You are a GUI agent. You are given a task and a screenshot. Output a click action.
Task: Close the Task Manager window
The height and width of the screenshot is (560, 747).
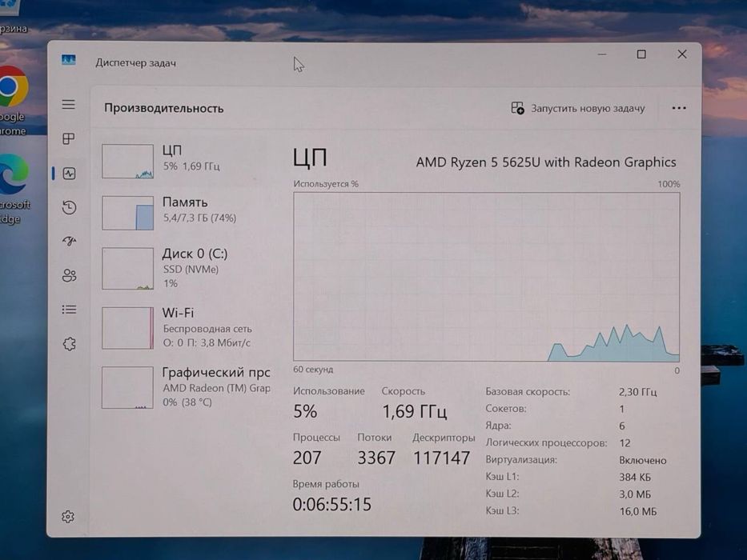(682, 54)
